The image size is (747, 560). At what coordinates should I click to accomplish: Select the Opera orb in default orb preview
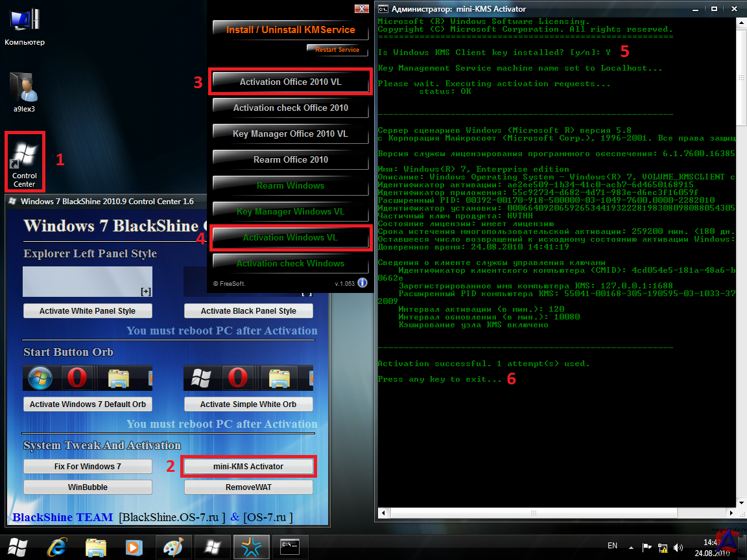click(76, 378)
